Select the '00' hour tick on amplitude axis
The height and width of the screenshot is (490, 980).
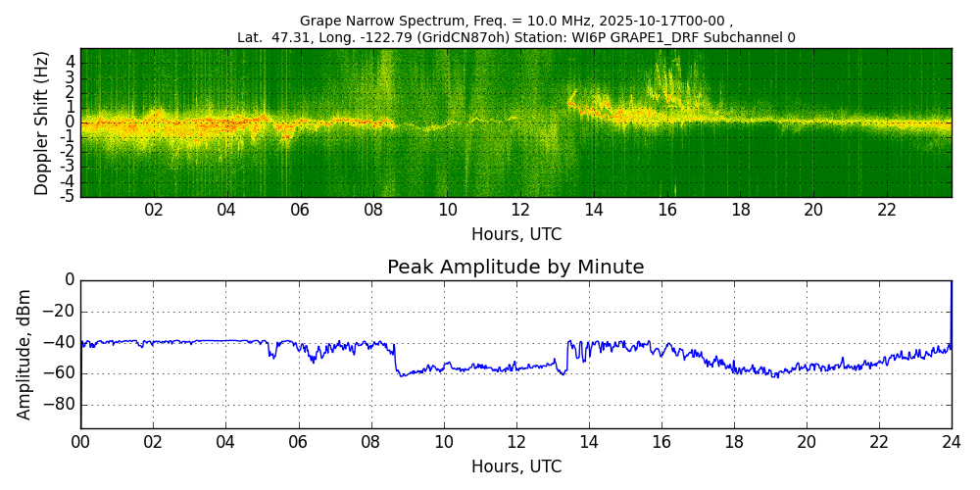click(80, 443)
